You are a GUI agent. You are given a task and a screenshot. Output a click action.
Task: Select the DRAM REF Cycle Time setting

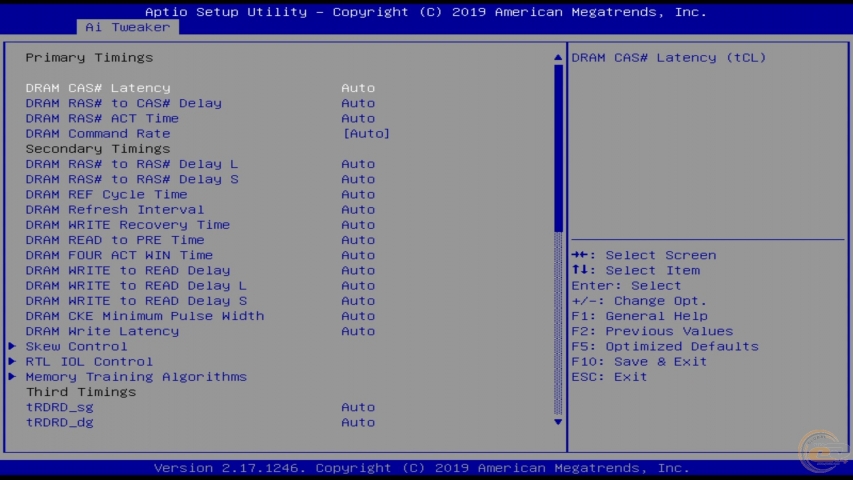pos(106,194)
